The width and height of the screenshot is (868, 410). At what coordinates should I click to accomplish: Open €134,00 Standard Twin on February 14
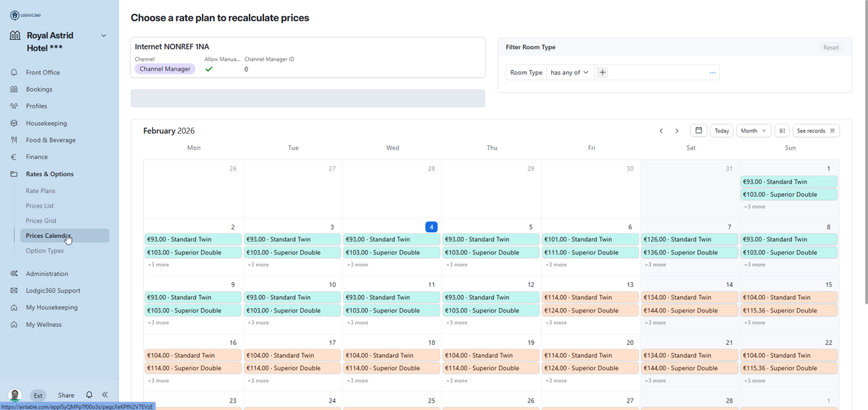(x=690, y=297)
